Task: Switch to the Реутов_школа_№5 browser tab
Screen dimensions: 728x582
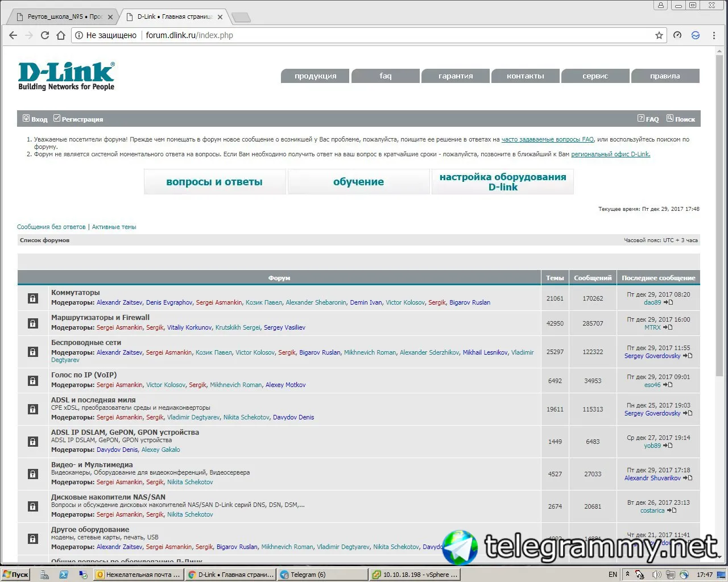Action: [63, 16]
